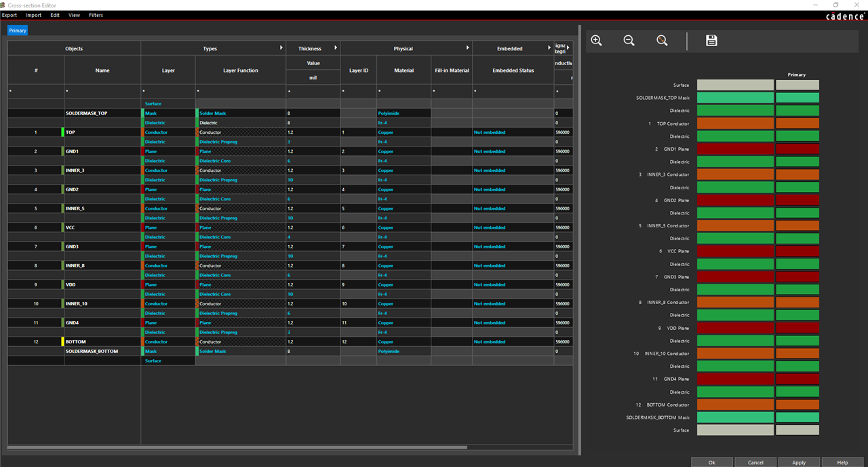Expand the Embedded column group arrow

(549, 48)
